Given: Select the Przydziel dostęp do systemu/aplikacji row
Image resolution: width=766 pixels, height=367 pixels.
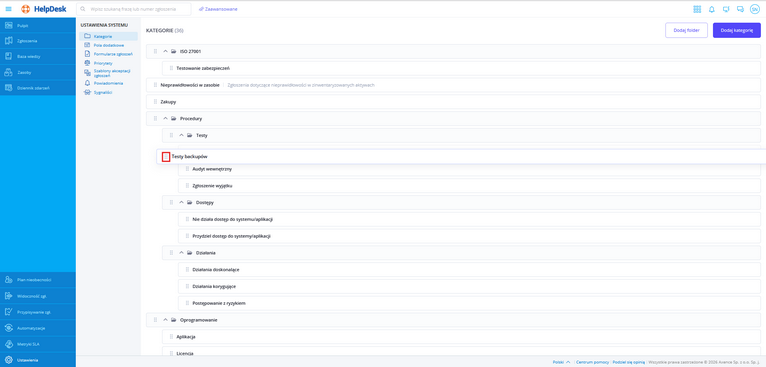Looking at the screenshot, I should 469,236.
